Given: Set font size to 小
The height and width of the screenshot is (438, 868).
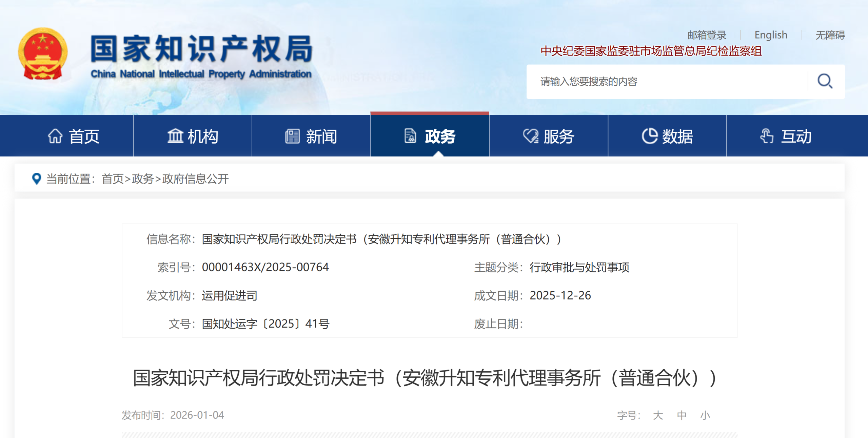Looking at the screenshot, I should coord(705,415).
